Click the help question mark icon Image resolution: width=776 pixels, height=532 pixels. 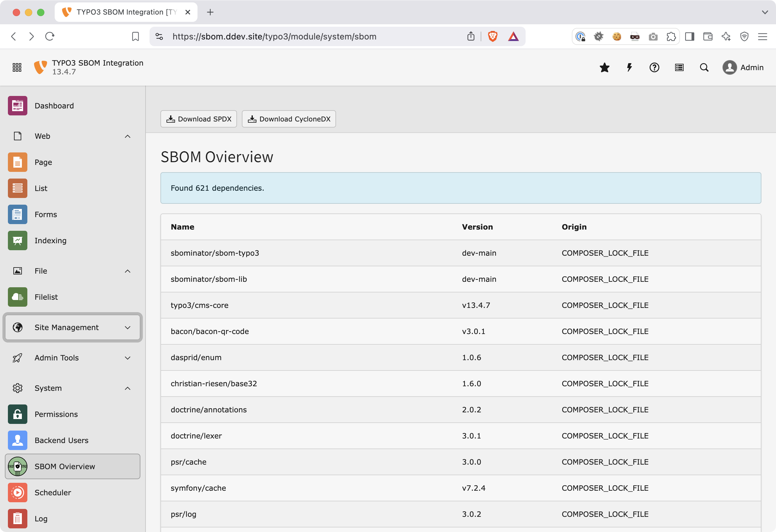(654, 68)
